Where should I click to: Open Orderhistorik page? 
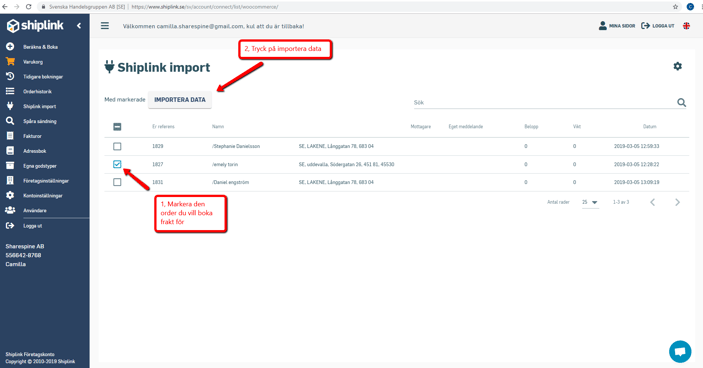[38, 91]
